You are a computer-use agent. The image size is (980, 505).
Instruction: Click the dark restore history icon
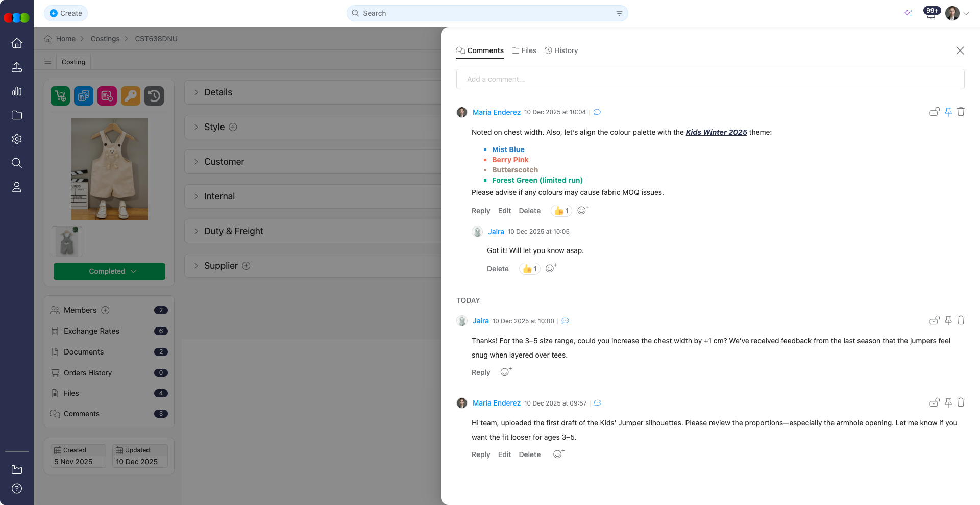pos(154,96)
